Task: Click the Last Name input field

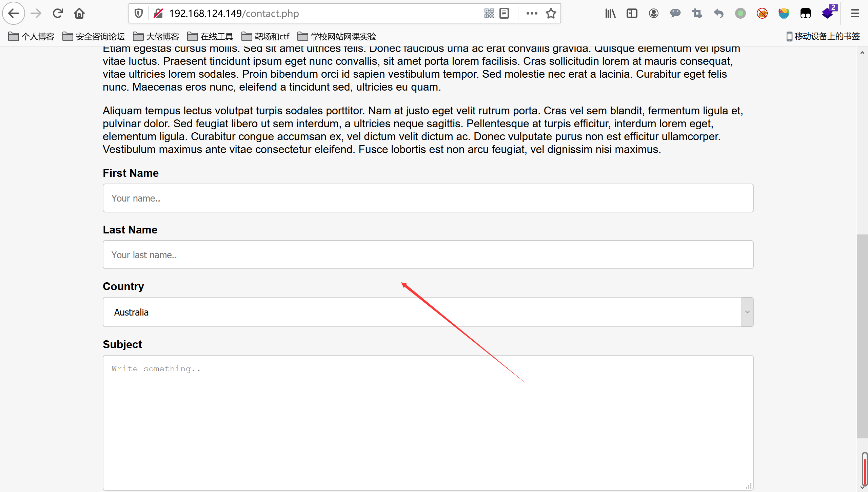Action: [428, 255]
